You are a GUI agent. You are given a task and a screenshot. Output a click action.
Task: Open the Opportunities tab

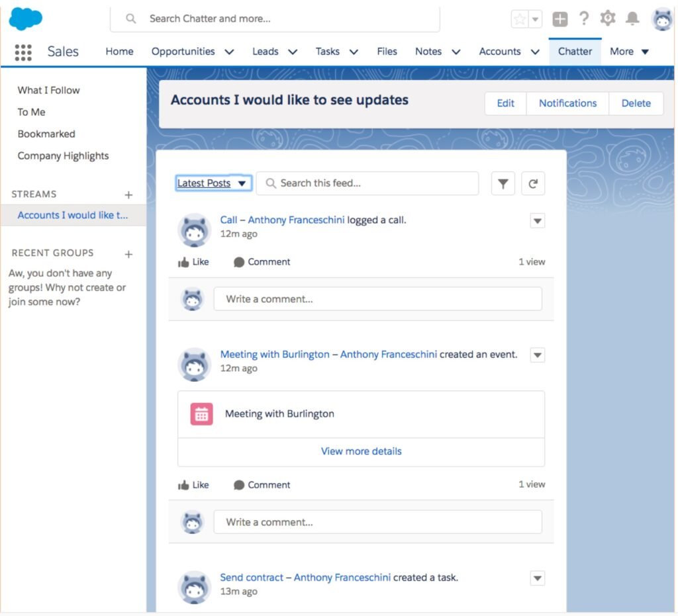[x=183, y=52]
